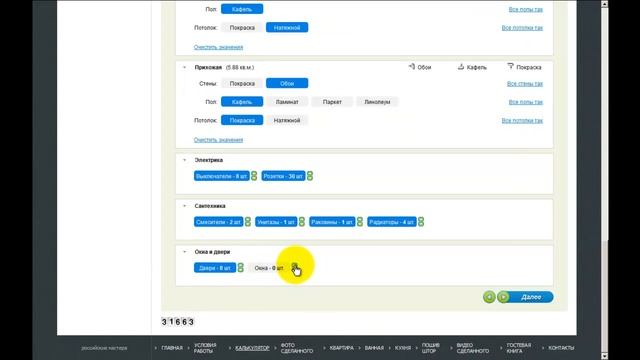Image resolution: width=640 pixels, height=360 pixels.
Task: Toggle the Розетки - 30 шт button
Action: [x=283, y=176]
